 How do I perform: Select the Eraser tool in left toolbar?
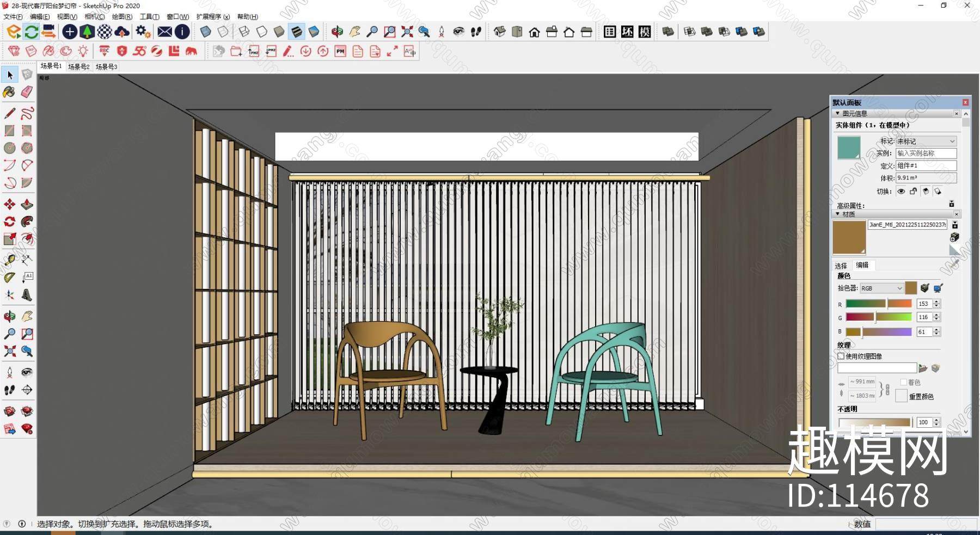(27, 92)
